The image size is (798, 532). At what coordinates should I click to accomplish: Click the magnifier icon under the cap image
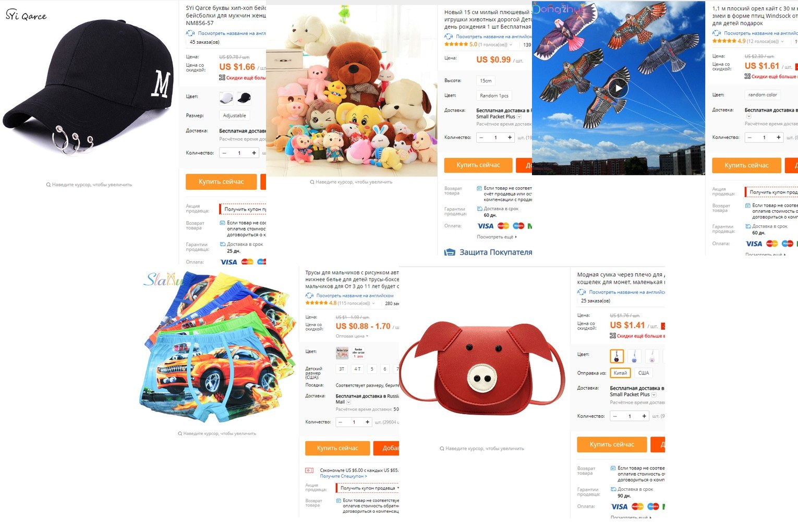(49, 185)
